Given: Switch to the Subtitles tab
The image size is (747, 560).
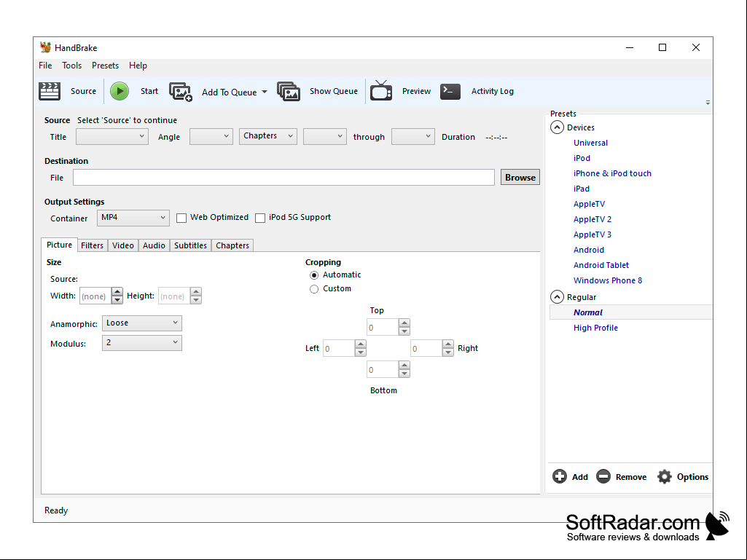Looking at the screenshot, I should 190,245.
